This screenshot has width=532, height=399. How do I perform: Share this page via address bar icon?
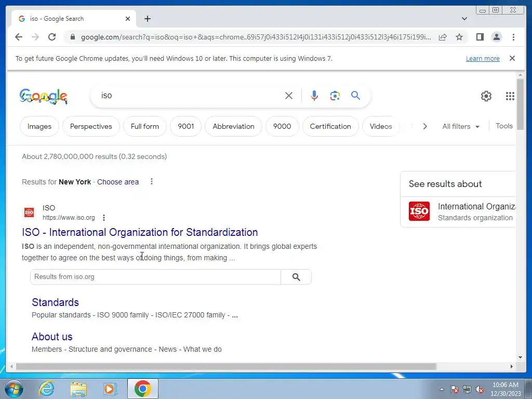tap(443, 37)
